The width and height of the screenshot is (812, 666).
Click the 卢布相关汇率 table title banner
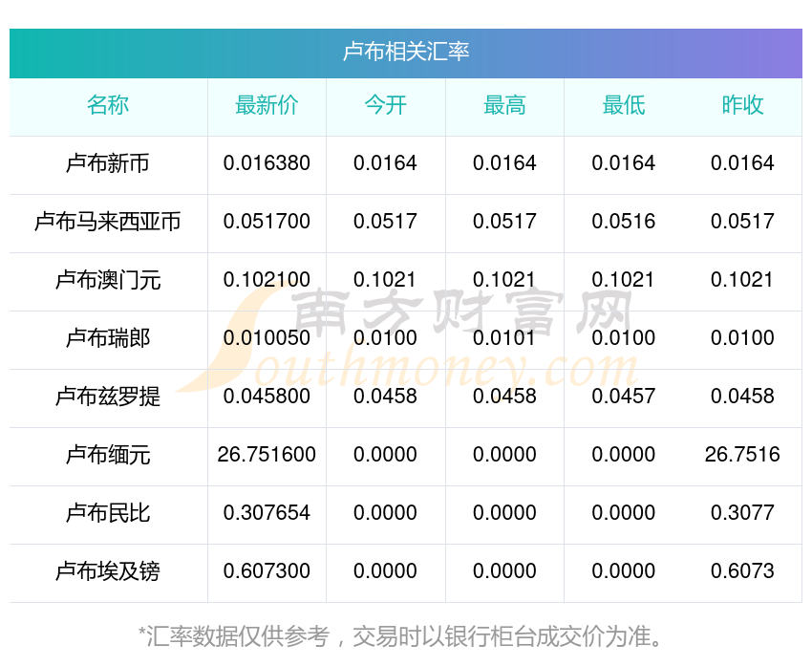click(x=406, y=52)
